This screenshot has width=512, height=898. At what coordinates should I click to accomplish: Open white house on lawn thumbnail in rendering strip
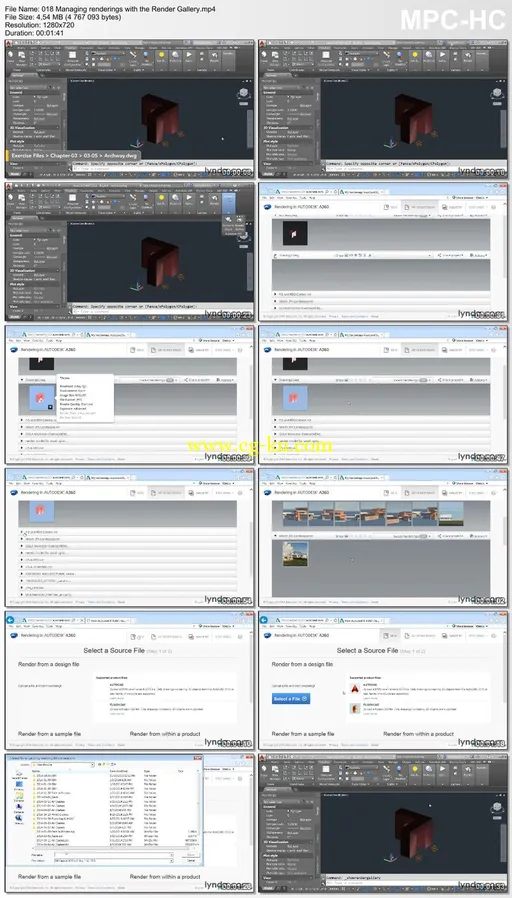pyautogui.click(x=451, y=514)
